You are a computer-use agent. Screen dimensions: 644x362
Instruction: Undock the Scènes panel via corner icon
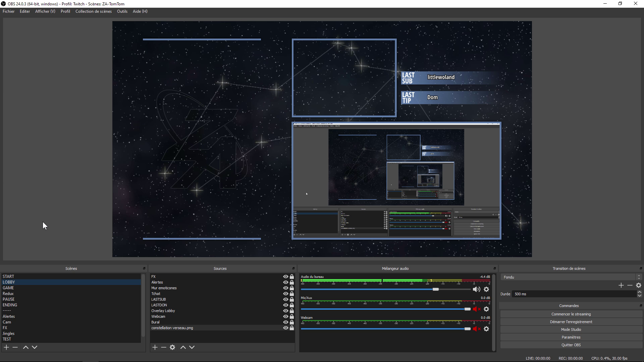click(144, 268)
